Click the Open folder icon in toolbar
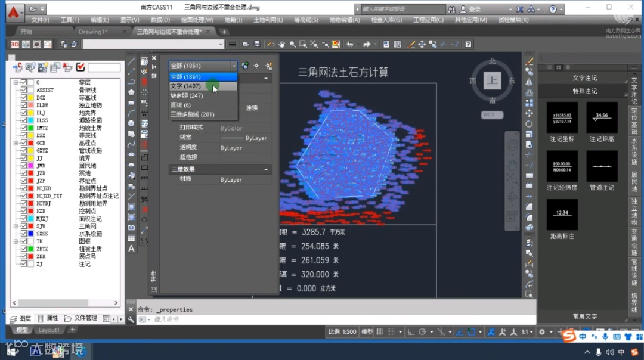This screenshot has height=360, width=644. click(246, 44)
